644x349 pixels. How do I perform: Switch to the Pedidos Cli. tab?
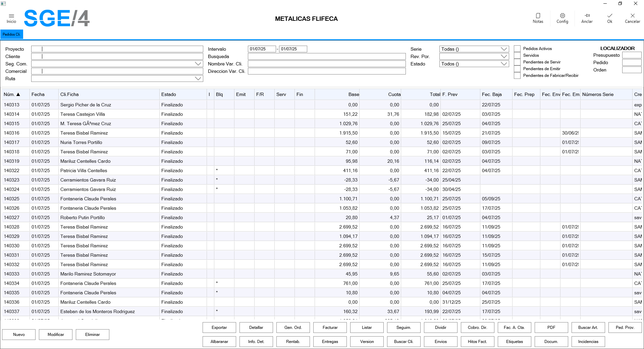pyautogui.click(x=12, y=34)
